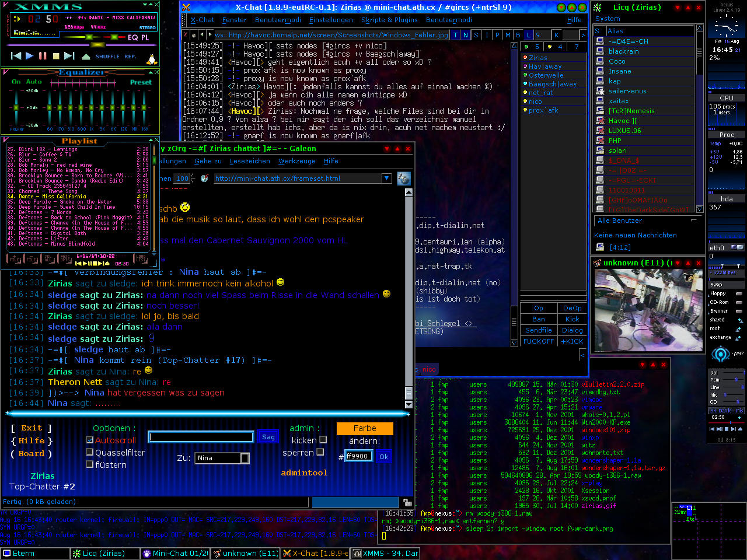Click the add FILE playlist button
Image resolution: width=747 pixels, height=560 pixels.
[13, 258]
